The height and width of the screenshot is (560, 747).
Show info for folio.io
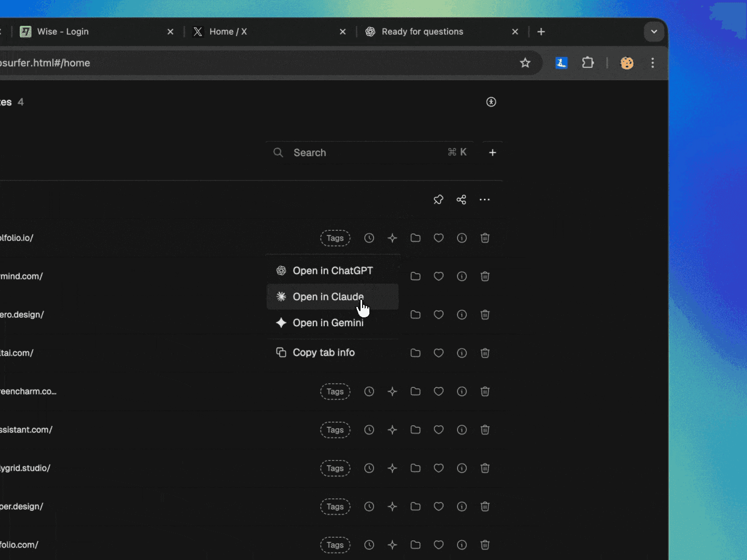462,238
